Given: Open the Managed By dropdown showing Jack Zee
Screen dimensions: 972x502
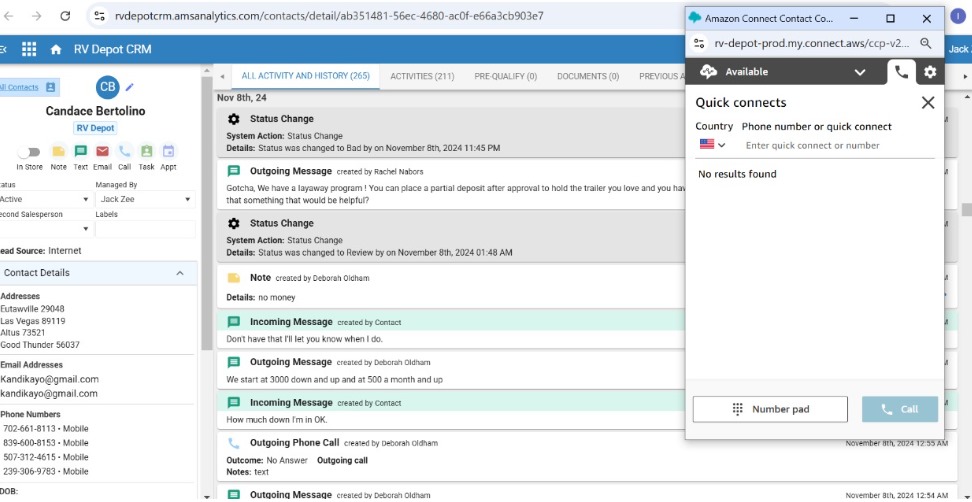Looking at the screenshot, I should [144, 199].
